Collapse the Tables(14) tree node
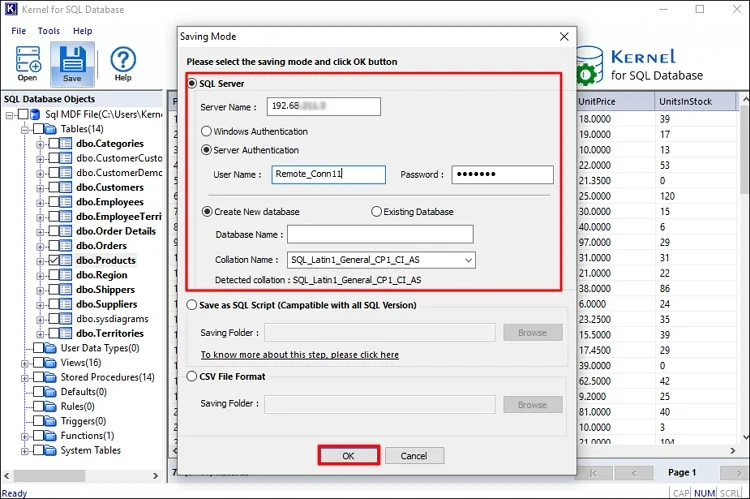The image size is (750, 499). [x=25, y=130]
